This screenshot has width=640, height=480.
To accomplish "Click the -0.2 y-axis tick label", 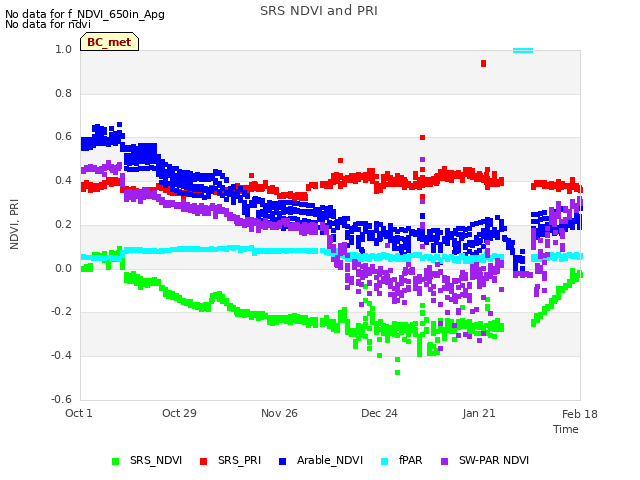I will 61,311.
